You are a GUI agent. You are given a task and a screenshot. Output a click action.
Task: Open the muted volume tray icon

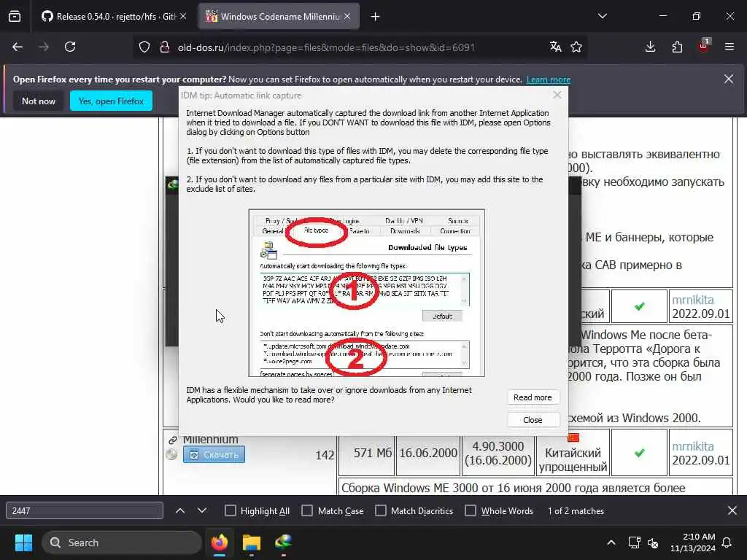coord(653,542)
